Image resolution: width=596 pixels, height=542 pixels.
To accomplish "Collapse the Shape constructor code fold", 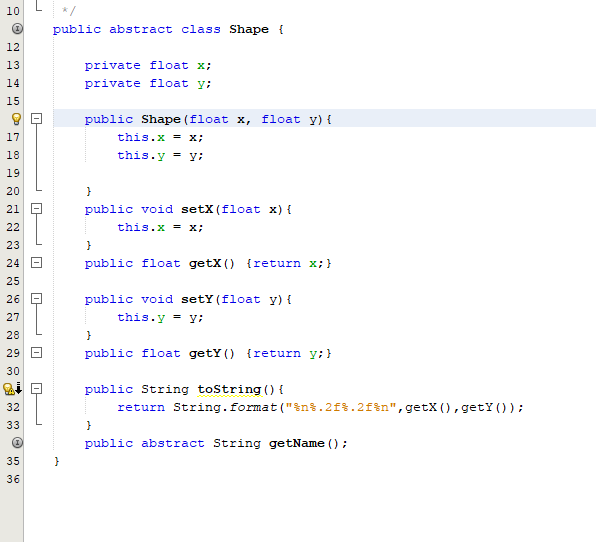I will 36,119.
